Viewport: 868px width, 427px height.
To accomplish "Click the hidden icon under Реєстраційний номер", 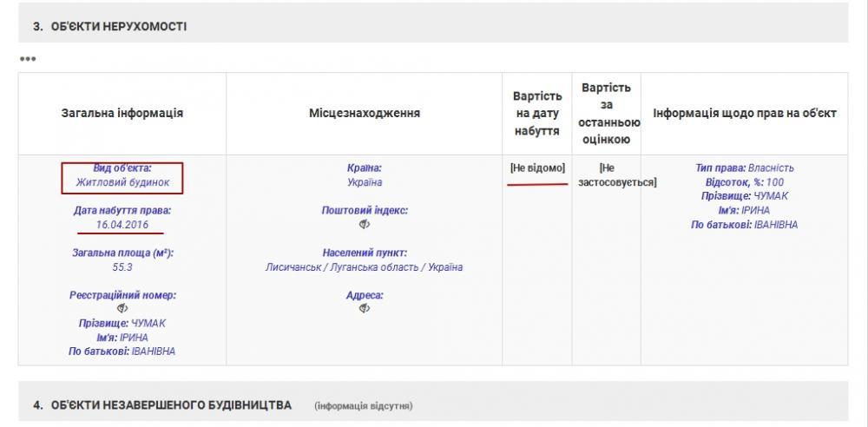I will pyautogui.click(x=122, y=309).
